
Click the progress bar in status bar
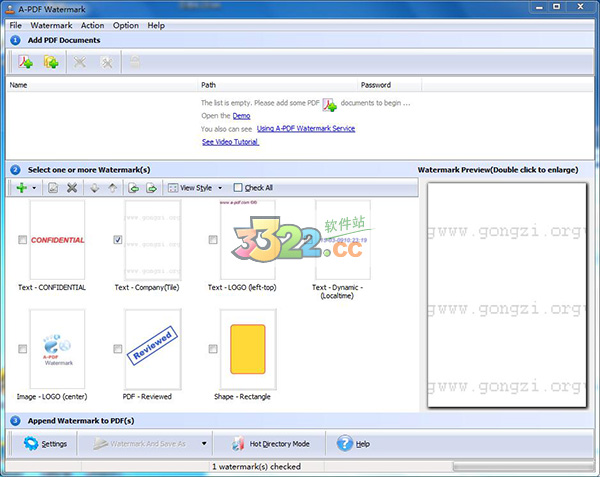[x=523, y=466]
